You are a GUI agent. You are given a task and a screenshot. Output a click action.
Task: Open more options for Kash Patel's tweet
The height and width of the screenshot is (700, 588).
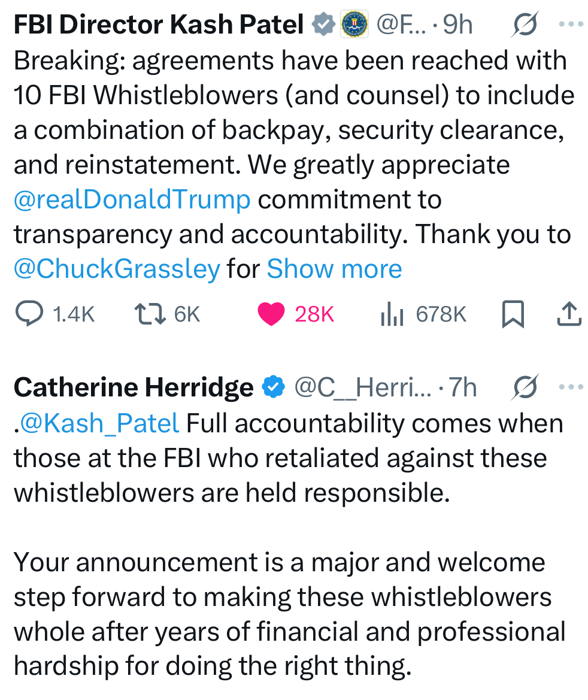[x=570, y=25]
